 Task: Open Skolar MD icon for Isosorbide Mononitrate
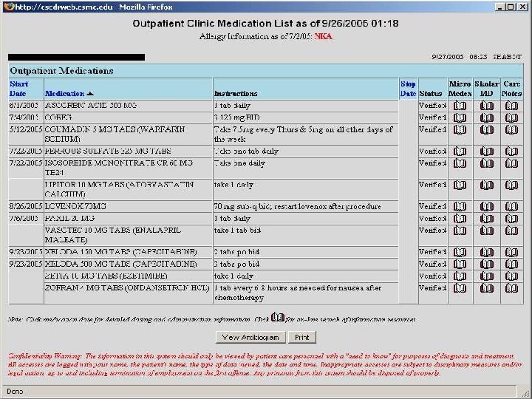[x=486, y=163]
